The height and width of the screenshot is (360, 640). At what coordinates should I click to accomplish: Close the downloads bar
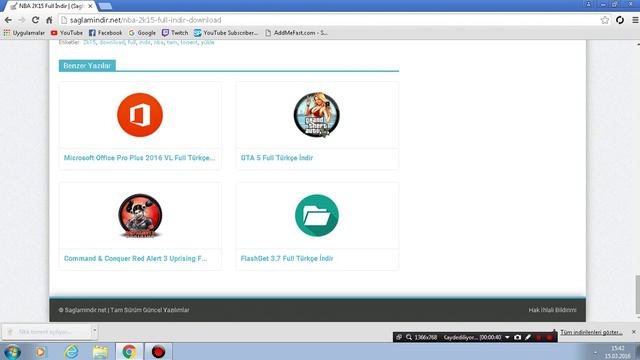[x=634, y=332]
